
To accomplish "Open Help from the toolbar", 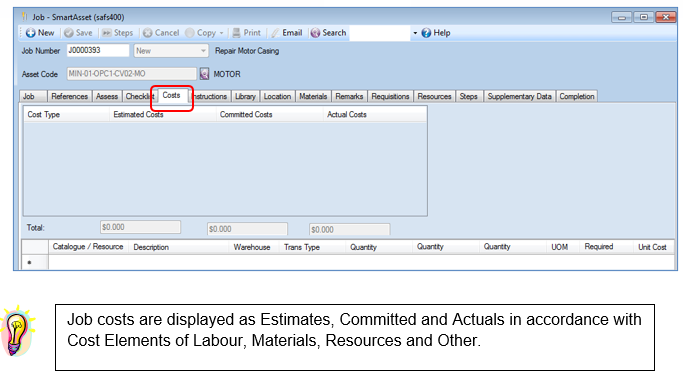I will 436,33.
